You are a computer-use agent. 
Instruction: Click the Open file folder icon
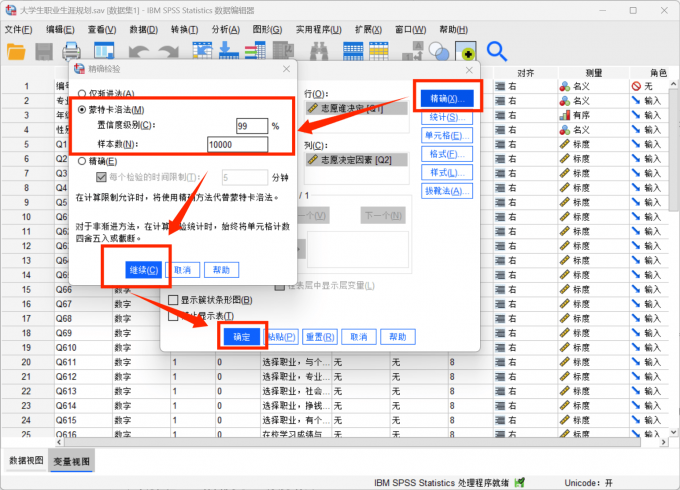tap(16, 51)
